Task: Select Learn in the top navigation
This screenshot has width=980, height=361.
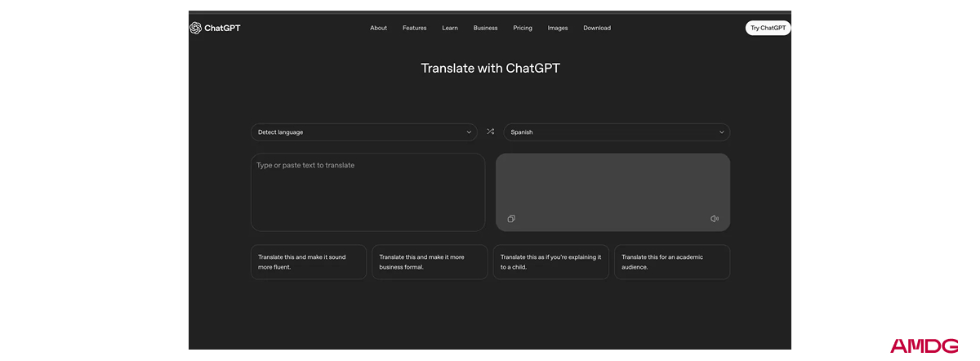Action: pyautogui.click(x=450, y=28)
